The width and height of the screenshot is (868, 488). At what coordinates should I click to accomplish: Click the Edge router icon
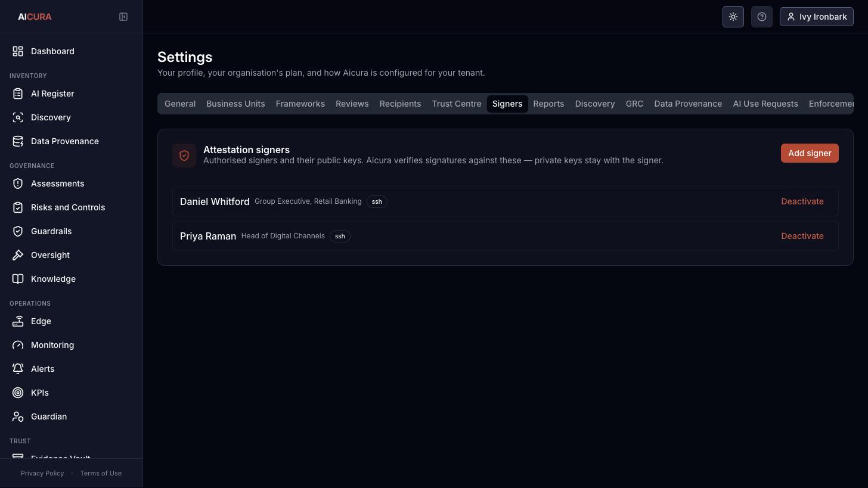coord(18,321)
